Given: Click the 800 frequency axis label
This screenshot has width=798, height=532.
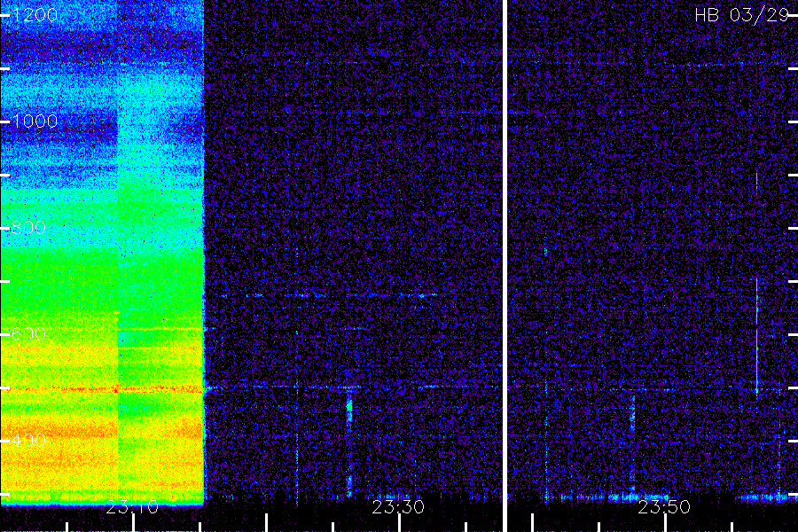Looking at the screenshot, I should pos(28,228).
